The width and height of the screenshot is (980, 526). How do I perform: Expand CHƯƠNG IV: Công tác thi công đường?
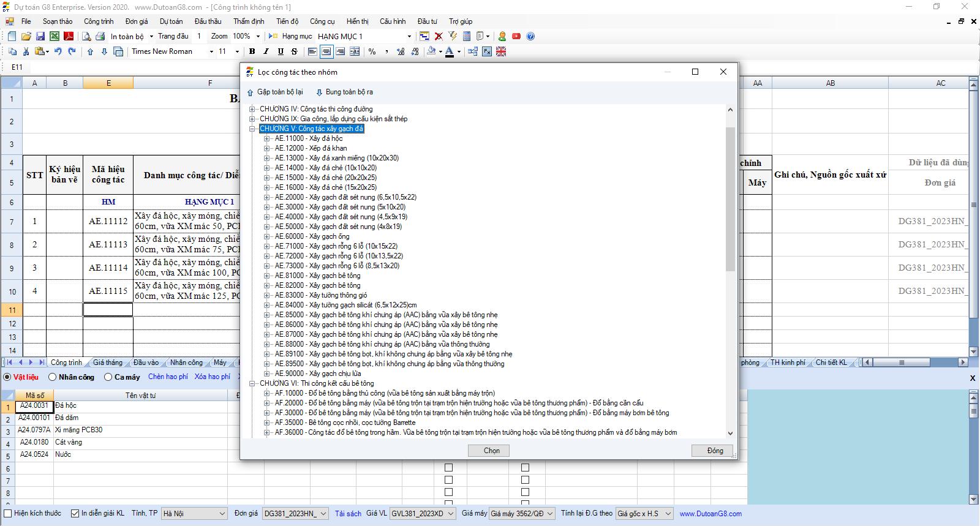click(x=252, y=109)
